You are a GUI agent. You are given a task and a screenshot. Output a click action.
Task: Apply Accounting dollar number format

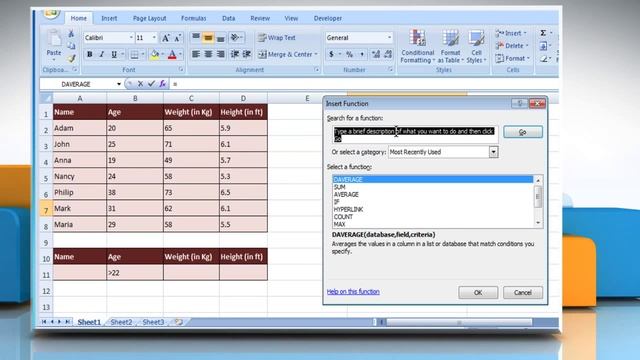click(x=331, y=54)
